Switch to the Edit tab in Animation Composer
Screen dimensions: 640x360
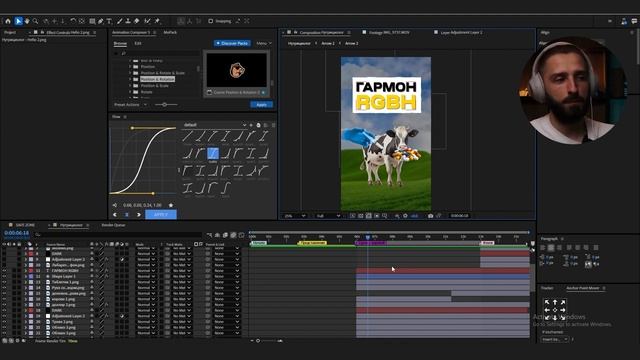138,43
